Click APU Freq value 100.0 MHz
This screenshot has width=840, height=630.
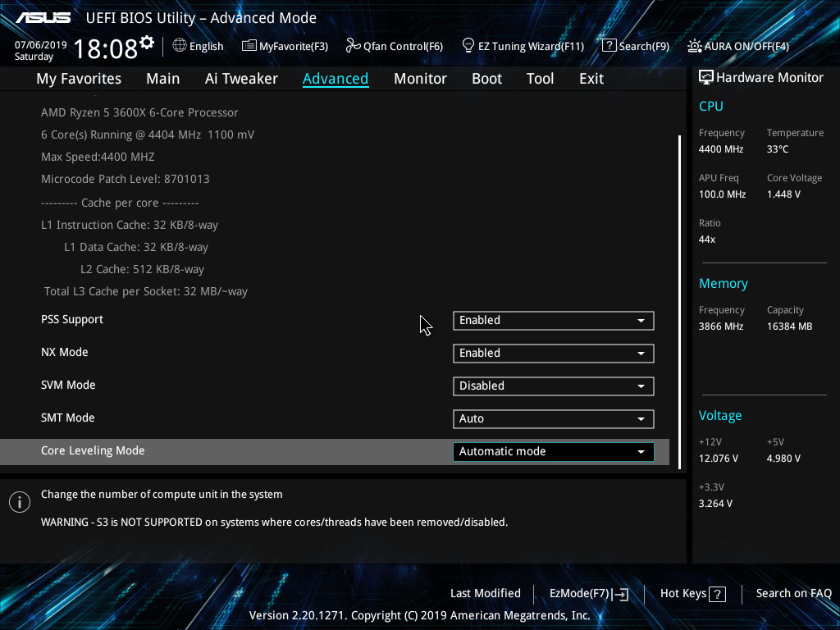(x=722, y=194)
